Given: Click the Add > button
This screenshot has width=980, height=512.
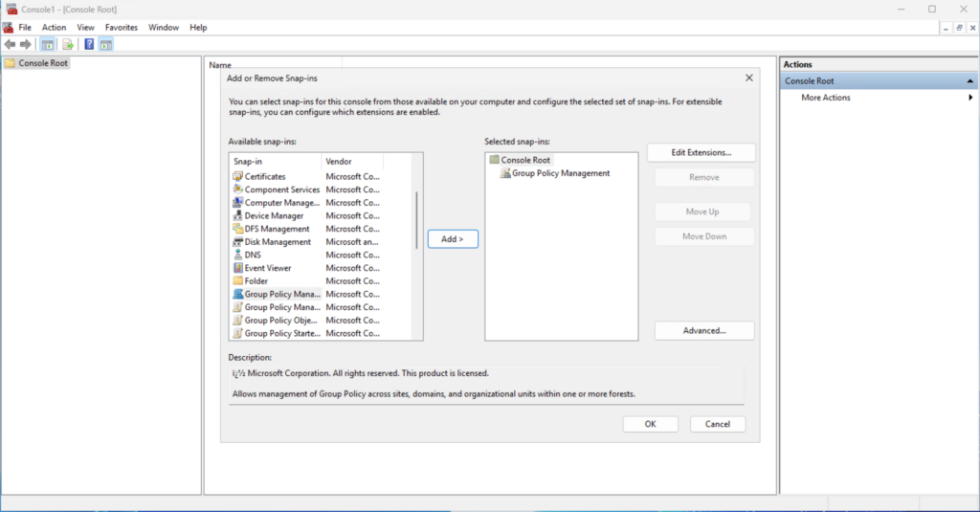Looking at the screenshot, I should click(x=453, y=239).
